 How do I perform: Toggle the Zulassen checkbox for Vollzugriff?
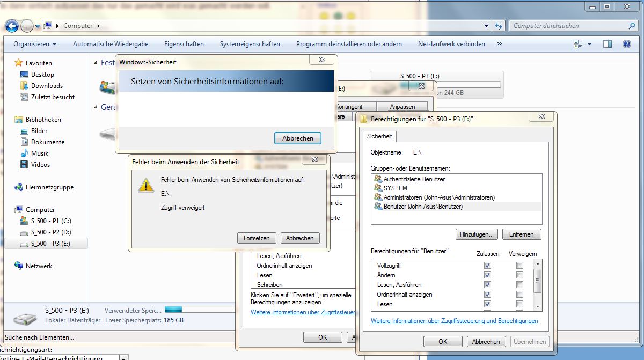pyautogui.click(x=487, y=266)
